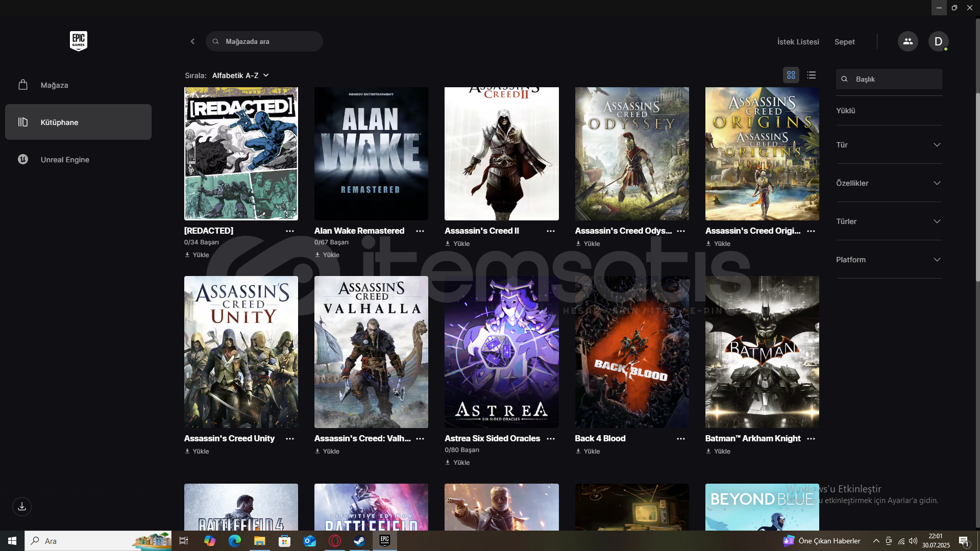
Task: Click Yükle under Alan Wake Remastered
Action: pyautogui.click(x=327, y=255)
